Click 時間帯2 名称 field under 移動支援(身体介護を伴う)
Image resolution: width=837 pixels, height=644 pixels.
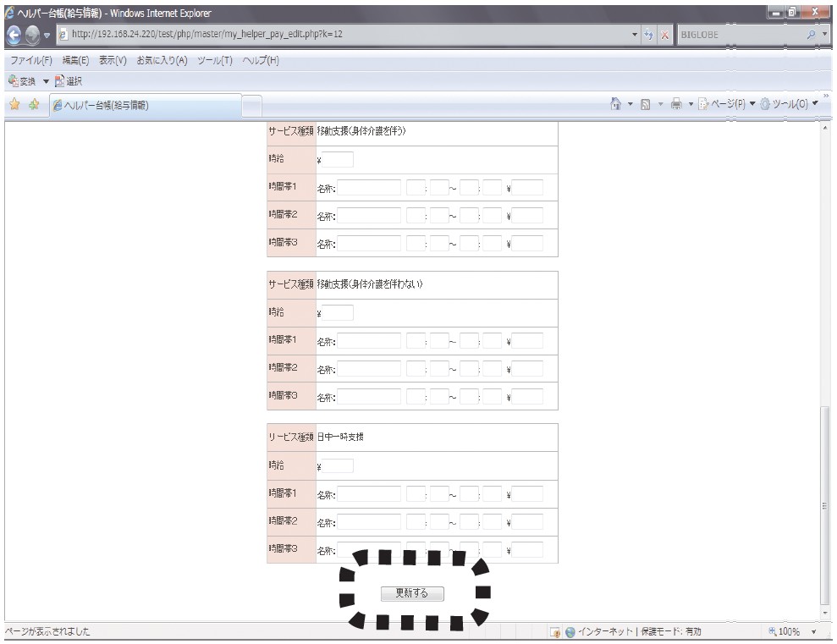click(x=369, y=216)
